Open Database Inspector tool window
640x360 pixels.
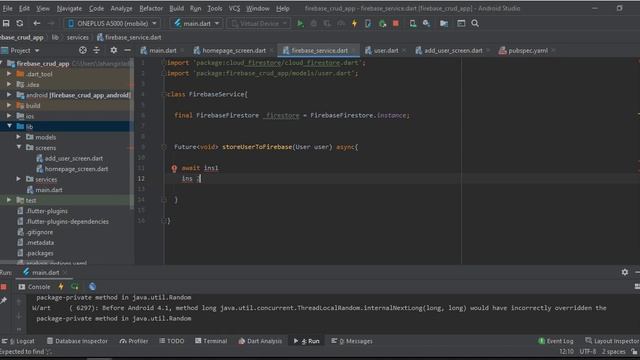(x=77, y=341)
